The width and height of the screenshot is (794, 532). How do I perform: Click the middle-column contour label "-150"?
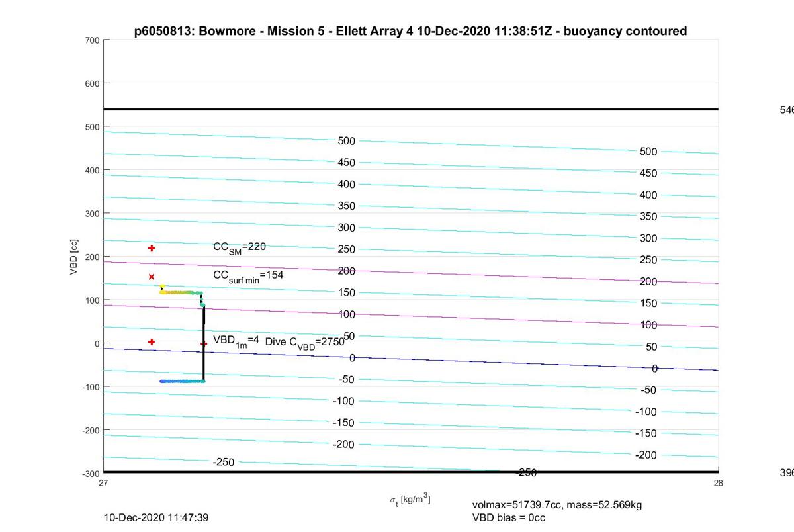[x=344, y=423]
